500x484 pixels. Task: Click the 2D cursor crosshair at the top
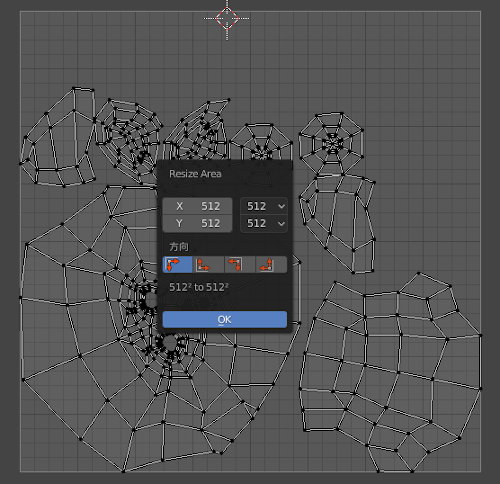[227, 18]
